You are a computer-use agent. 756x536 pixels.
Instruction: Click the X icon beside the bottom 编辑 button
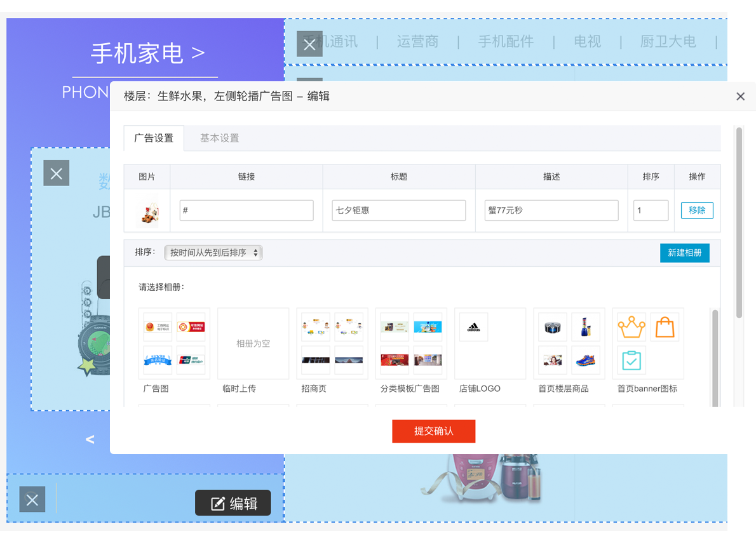point(32,499)
